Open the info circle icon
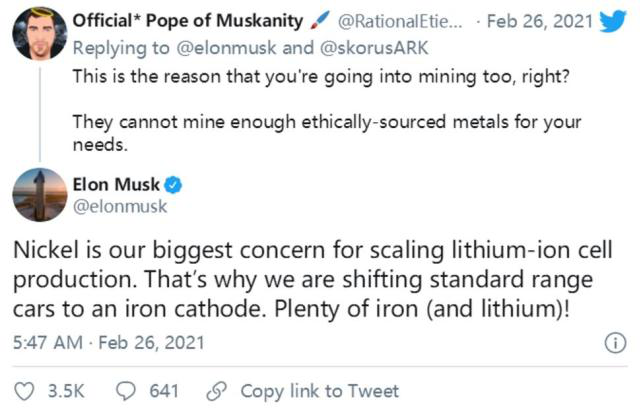The width and height of the screenshot is (641, 409). coord(610,343)
